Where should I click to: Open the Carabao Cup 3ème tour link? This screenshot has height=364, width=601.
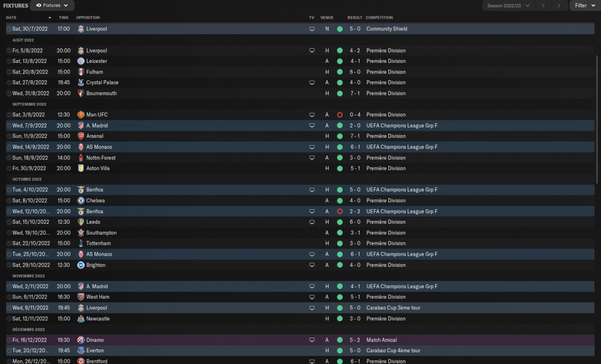(393, 308)
